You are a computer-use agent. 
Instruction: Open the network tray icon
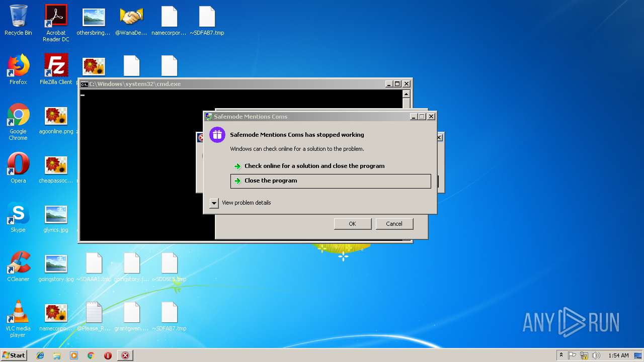[x=584, y=355]
